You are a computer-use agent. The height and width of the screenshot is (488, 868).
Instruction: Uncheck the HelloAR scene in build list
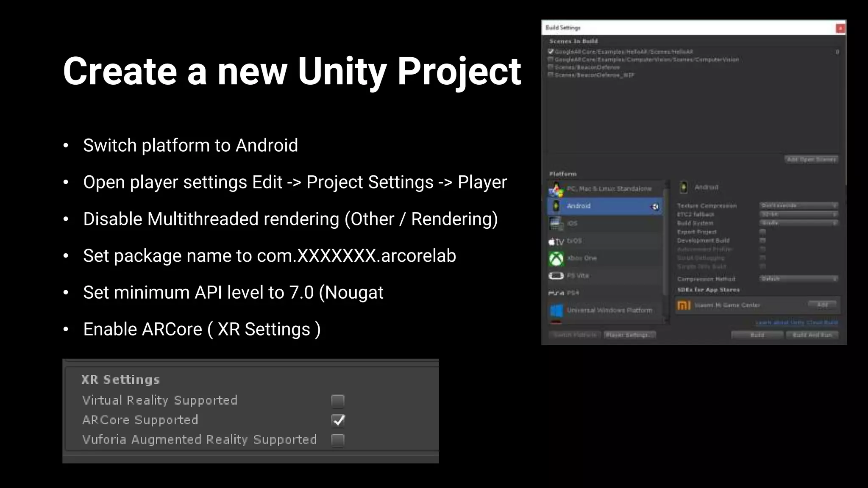(551, 52)
